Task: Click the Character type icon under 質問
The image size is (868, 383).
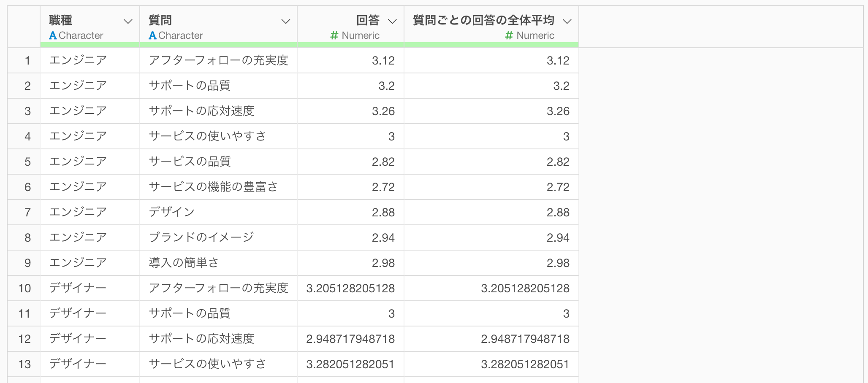Action: click(x=152, y=35)
